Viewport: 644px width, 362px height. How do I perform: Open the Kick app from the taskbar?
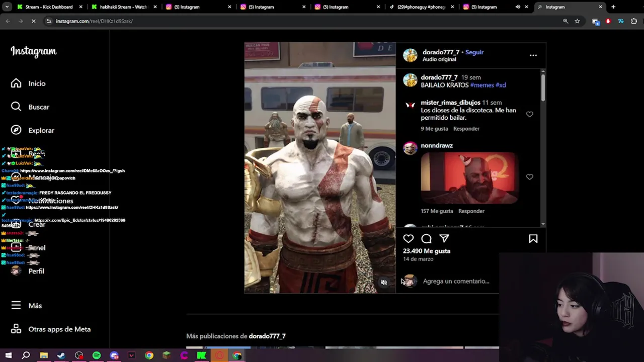(x=202, y=355)
